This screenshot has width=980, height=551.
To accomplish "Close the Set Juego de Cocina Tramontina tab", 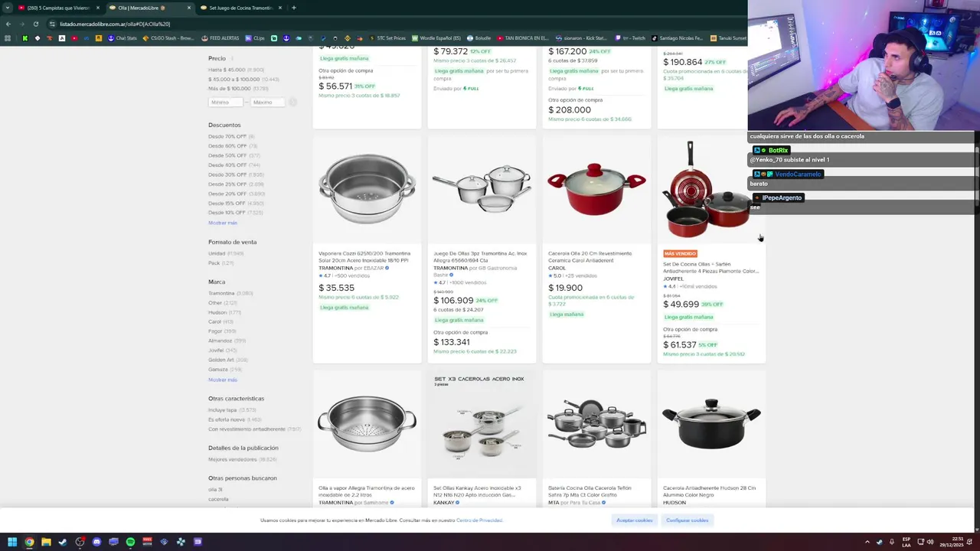I will pyautogui.click(x=280, y=8).
